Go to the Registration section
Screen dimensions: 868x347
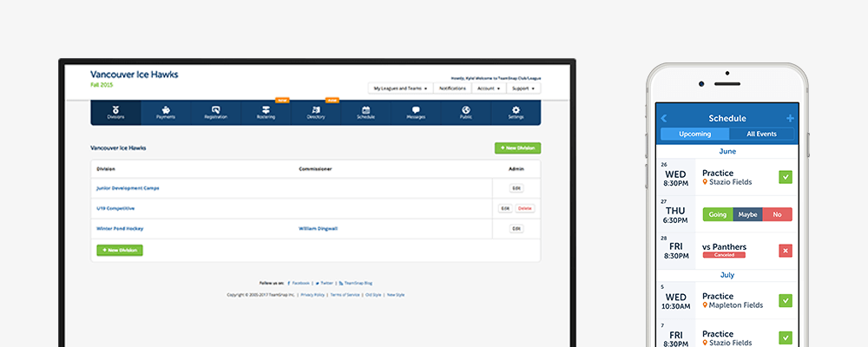(x=216, y=113)
